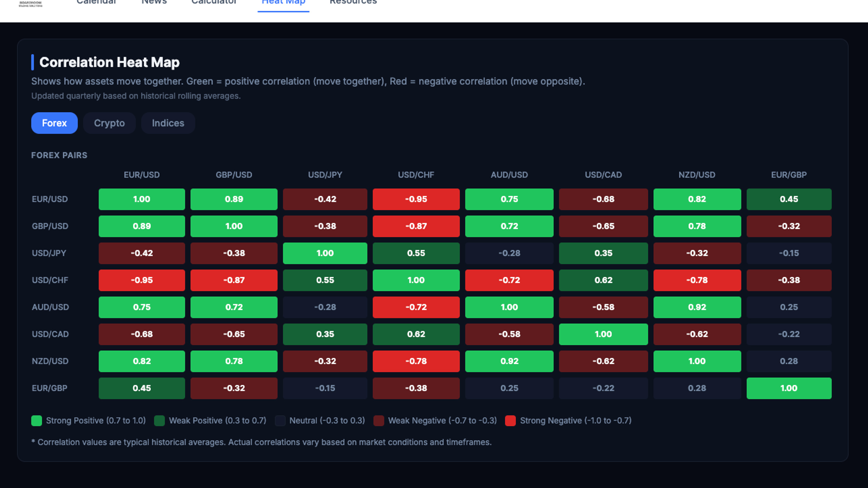The width and height of the screenshot is (868, 488).
Task: Click the Neutral legend swatch
Action: [280, 421]
